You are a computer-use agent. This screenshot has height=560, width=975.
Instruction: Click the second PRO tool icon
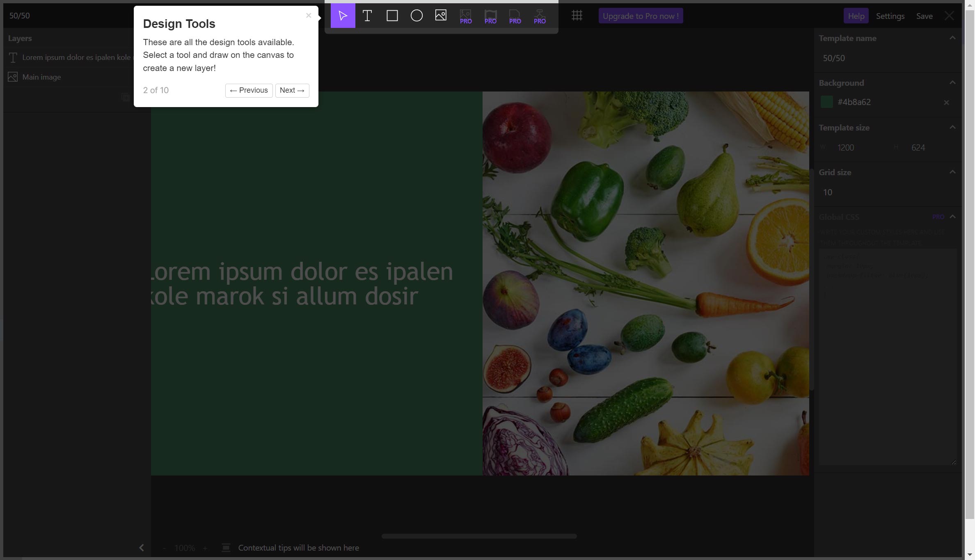tap(490, 16)
